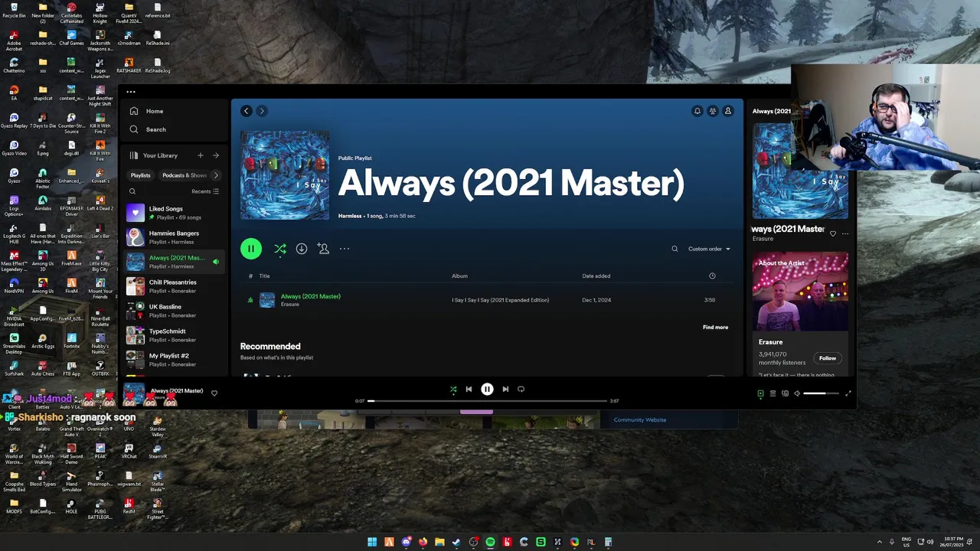The image size is (980, 551).
Task: Filter library by Playlists chip
Action: coord(141,175)
